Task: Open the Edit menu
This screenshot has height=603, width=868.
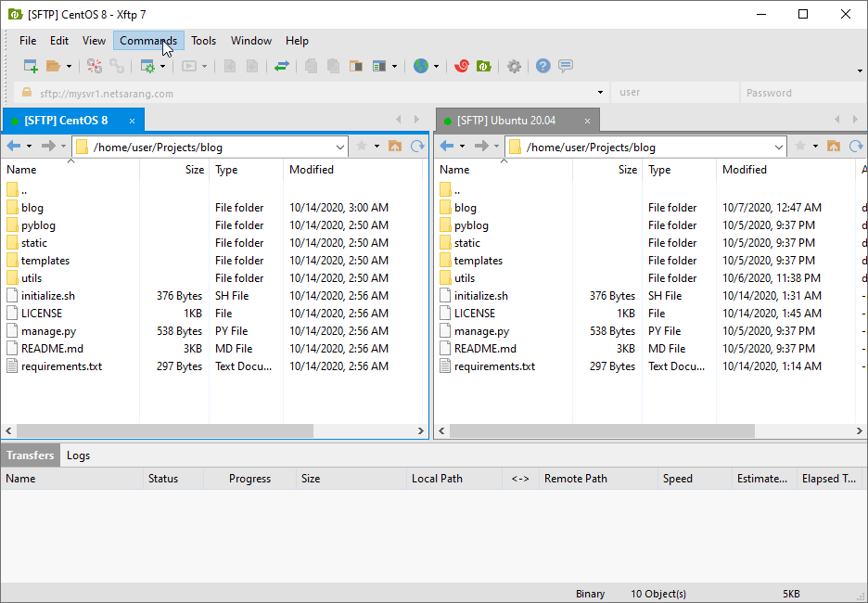Action: coord(59,41)
